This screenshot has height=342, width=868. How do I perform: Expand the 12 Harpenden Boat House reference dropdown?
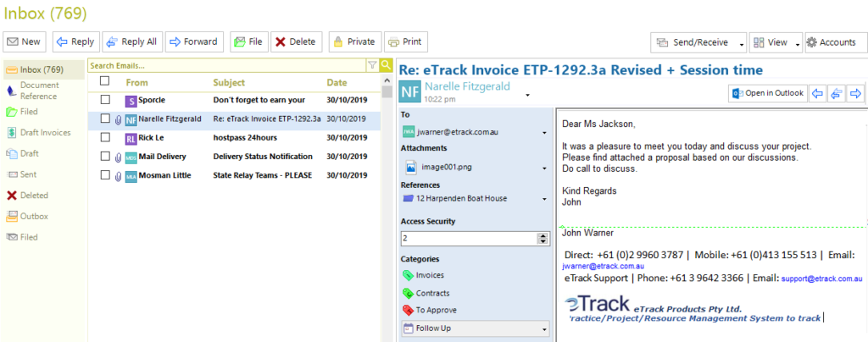point(545,199)
